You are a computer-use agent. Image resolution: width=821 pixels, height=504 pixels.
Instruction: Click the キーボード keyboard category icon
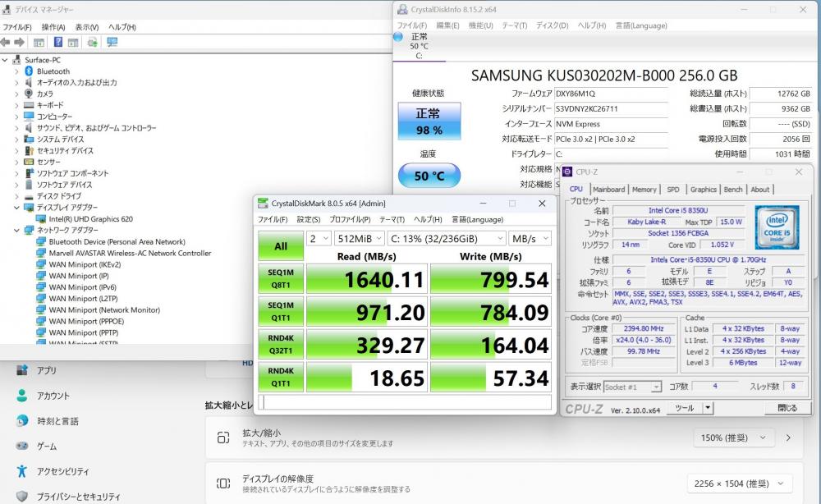pyautogui.click(x=29, y=105)
